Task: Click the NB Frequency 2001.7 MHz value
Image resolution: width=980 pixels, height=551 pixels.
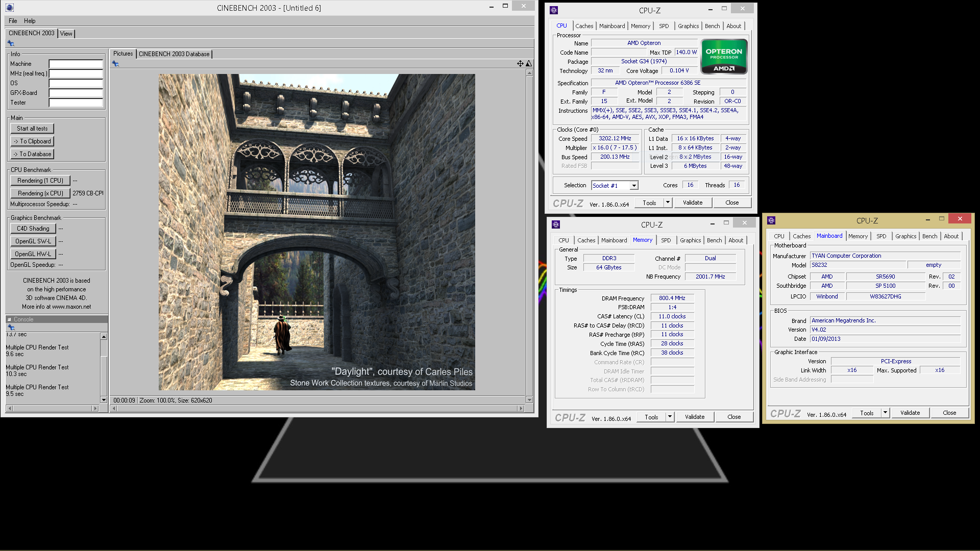Action: point(710,277)
